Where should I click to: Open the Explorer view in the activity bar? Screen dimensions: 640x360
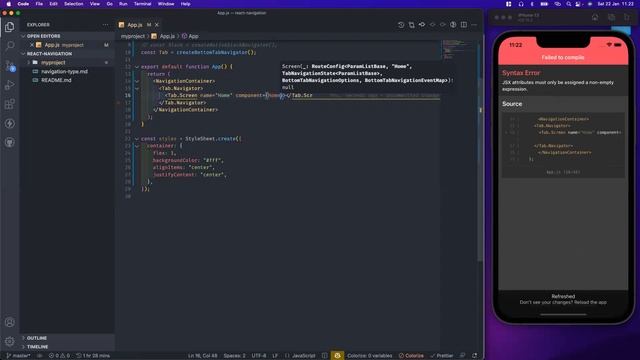[x=10, y=27]
